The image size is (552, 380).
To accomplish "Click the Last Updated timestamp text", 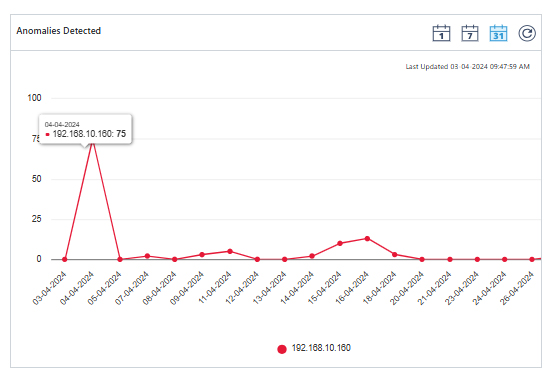I will [x=468, y=67].
